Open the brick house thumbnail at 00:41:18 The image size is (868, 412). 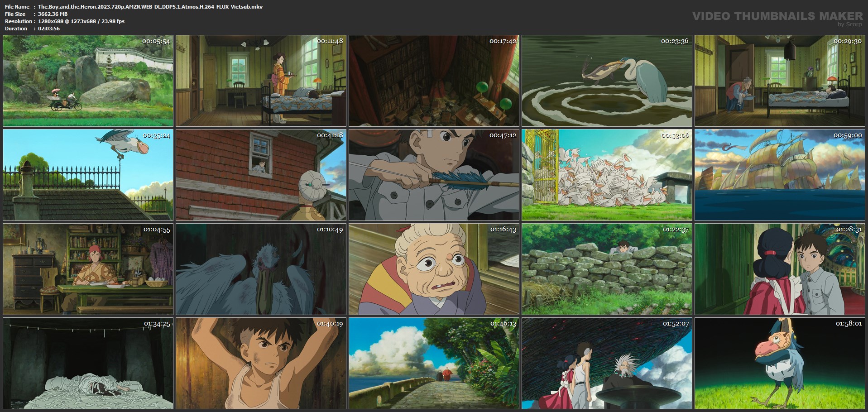[261, 175]
